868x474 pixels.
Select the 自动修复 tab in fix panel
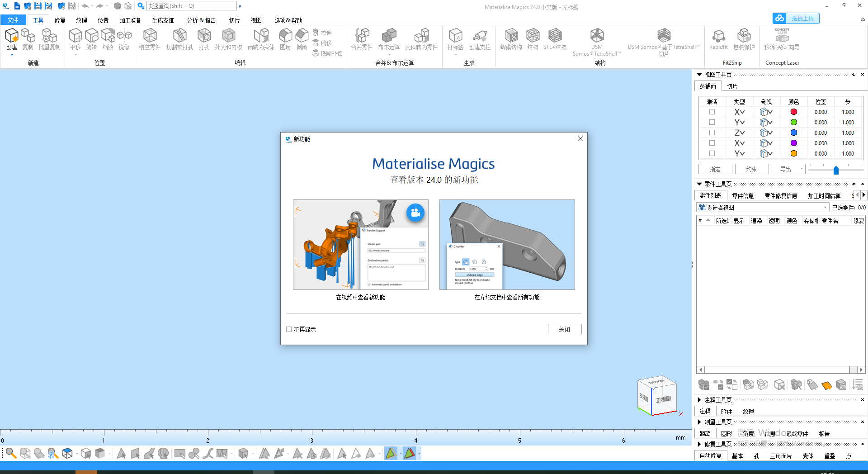click(710, 455)
